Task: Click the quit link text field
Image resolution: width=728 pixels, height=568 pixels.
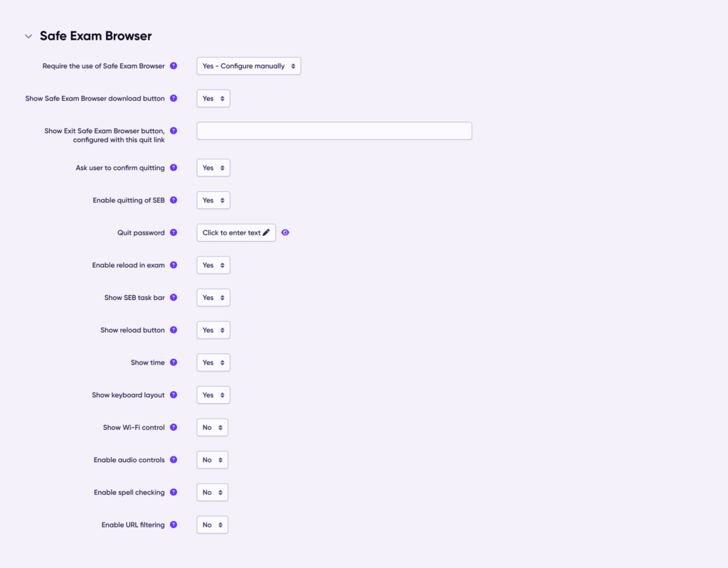Action: pos(334,131)
